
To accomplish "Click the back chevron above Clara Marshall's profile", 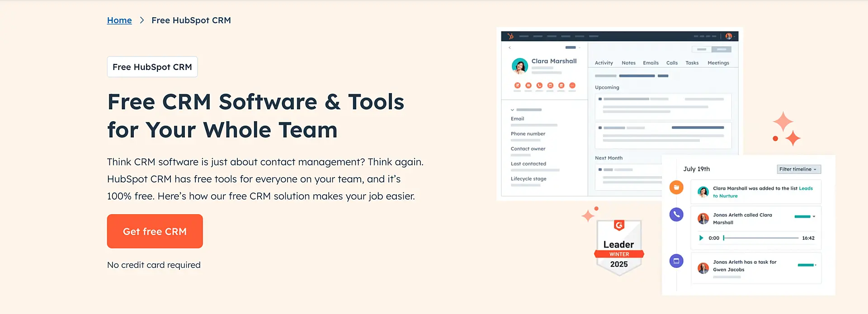I will pyautogui.click(x=509, y=47).
